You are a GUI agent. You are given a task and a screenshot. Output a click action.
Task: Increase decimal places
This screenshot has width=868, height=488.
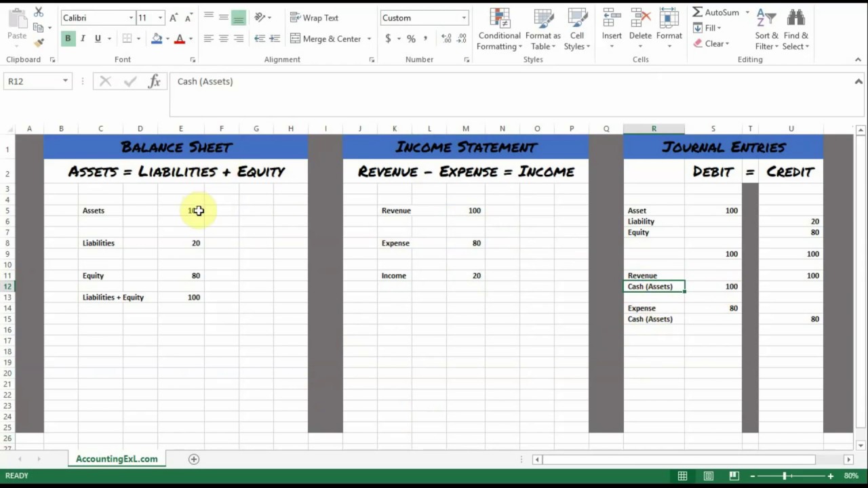point(446,39)
